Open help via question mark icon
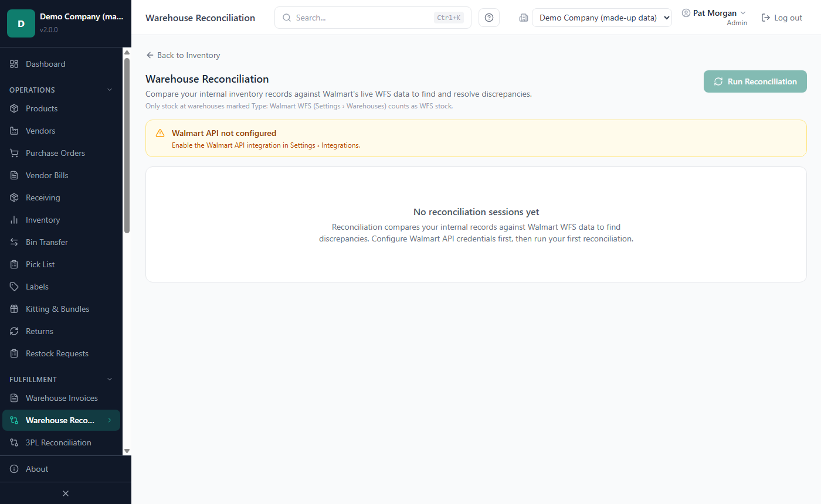This screenshot has width=821, height=504. tap(489, 18)
